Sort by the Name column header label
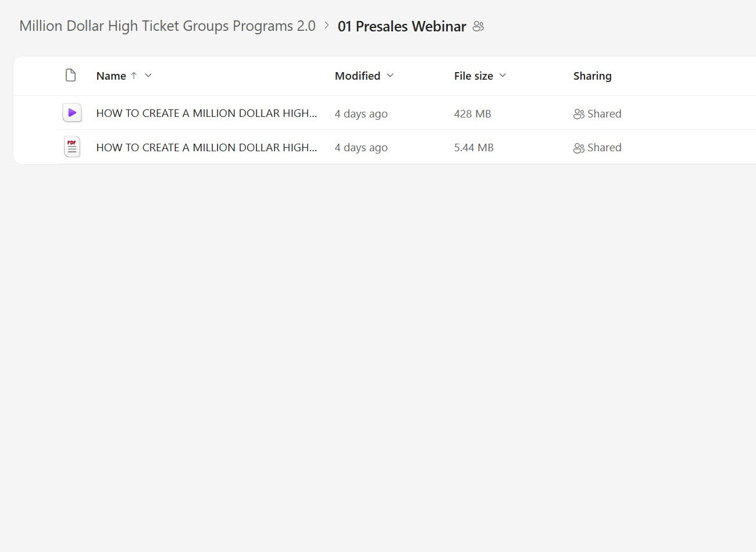The width and height of the screenshot is (756, 552). coord(111,76)
